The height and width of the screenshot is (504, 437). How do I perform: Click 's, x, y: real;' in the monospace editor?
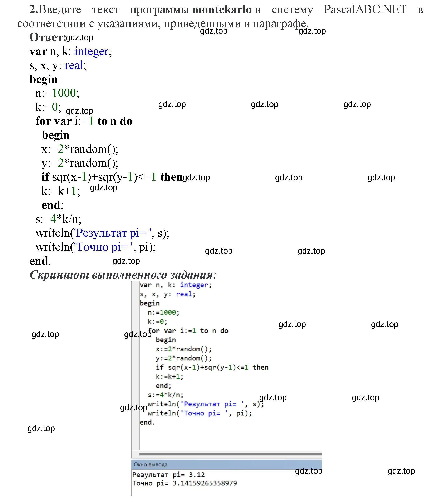point(168,294)
